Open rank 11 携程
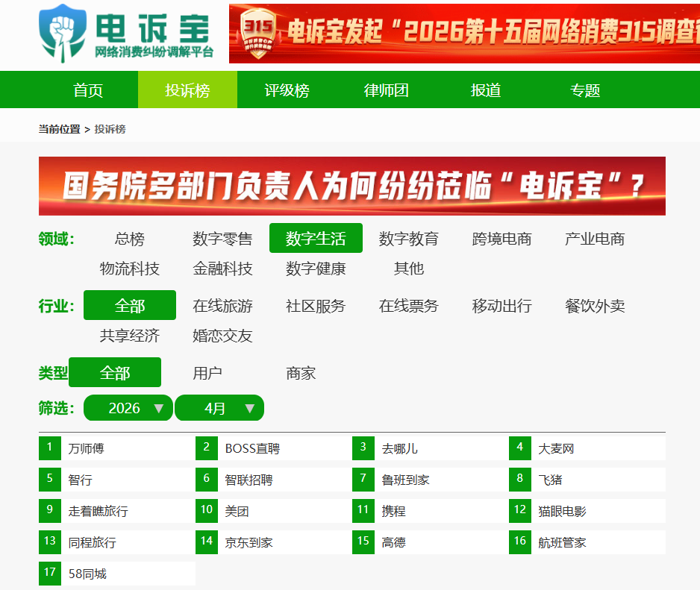This screenshot has height=590, width=700. pyautogui.click(x=431, y=510)
